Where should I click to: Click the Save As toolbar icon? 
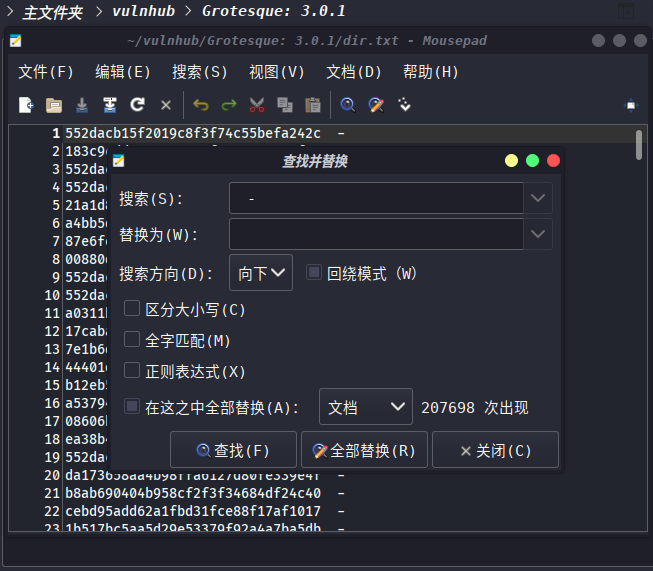[x=110, y=105]
